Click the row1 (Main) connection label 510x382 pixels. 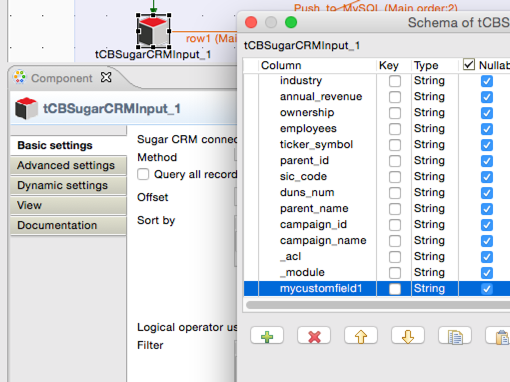tap(211, 39)
